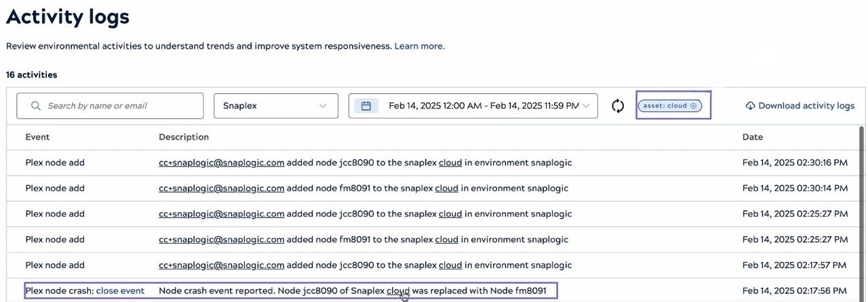This screenshot has height=302, width=868.
Task: Open the Learn more link
Action: pos(419,46)
